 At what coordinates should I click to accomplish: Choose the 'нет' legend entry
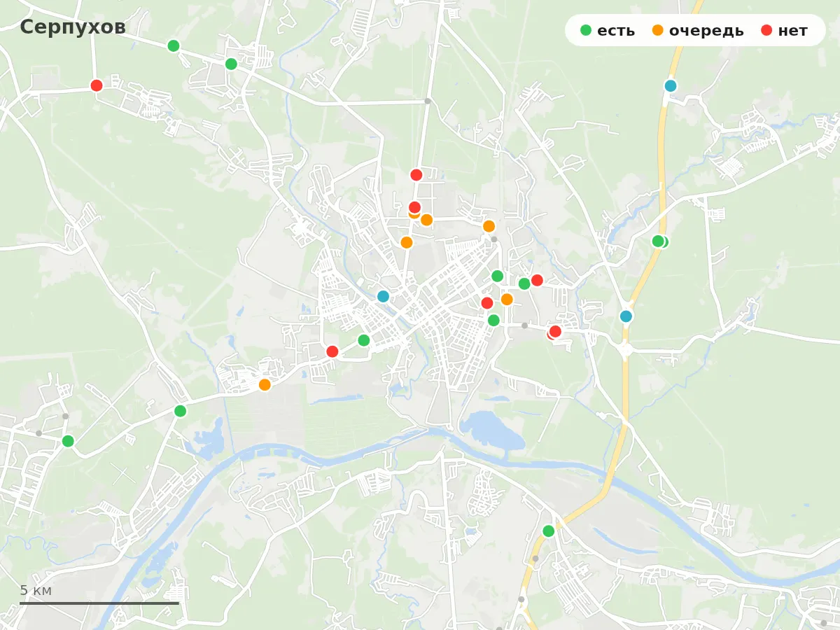pos(784,31)
